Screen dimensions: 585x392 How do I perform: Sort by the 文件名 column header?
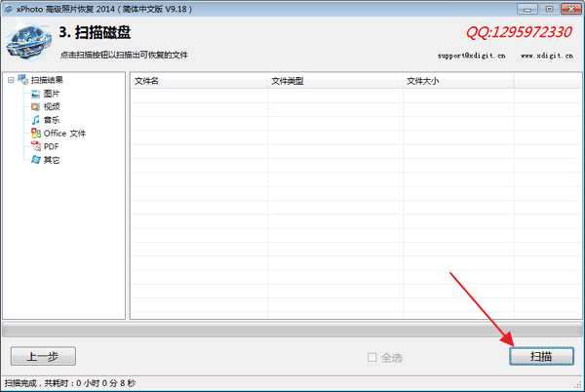(199, 81)
